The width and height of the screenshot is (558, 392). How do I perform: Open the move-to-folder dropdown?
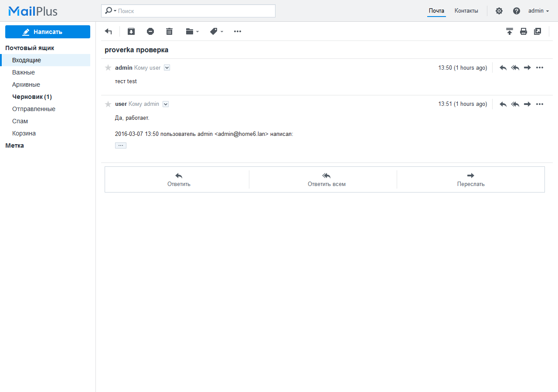click(x=192, y=31)
